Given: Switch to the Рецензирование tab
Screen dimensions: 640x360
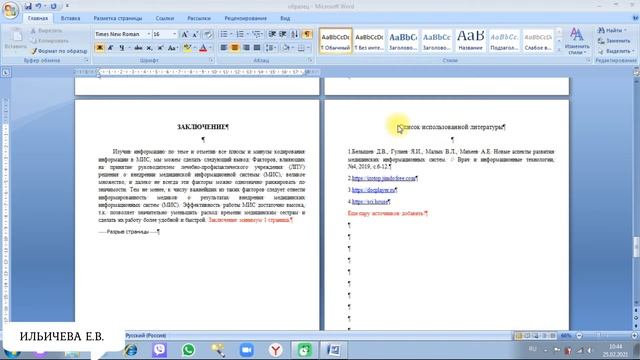Looking at the screenshot, I should pos(245,18).
